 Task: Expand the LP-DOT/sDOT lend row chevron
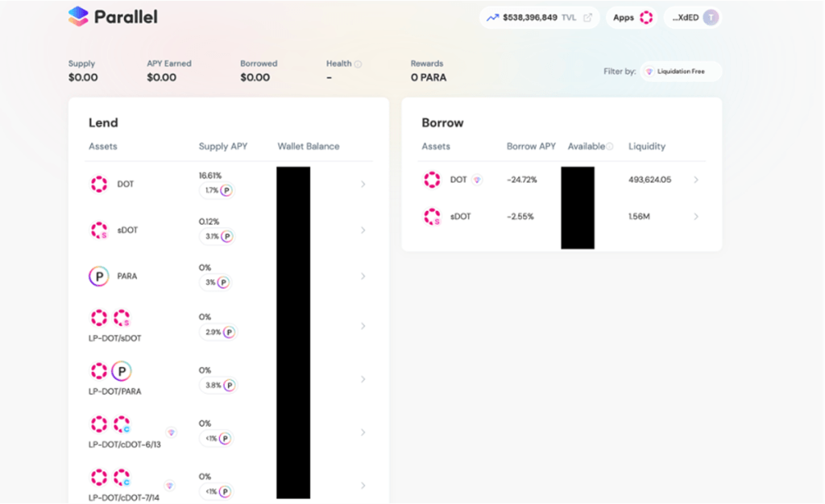coord(363,326)
